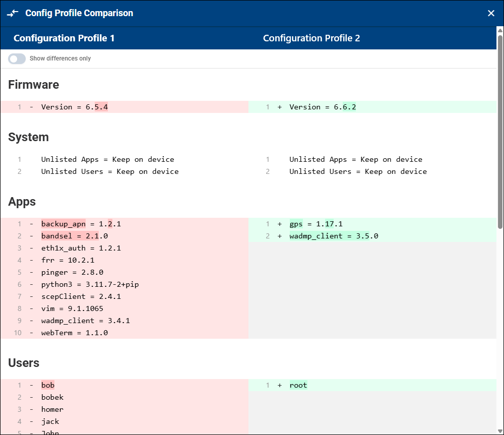Image resolution: width=504 pixels, height=435 pixels.
Task: Click the System section heading
Action: click(x=28, y=137)
